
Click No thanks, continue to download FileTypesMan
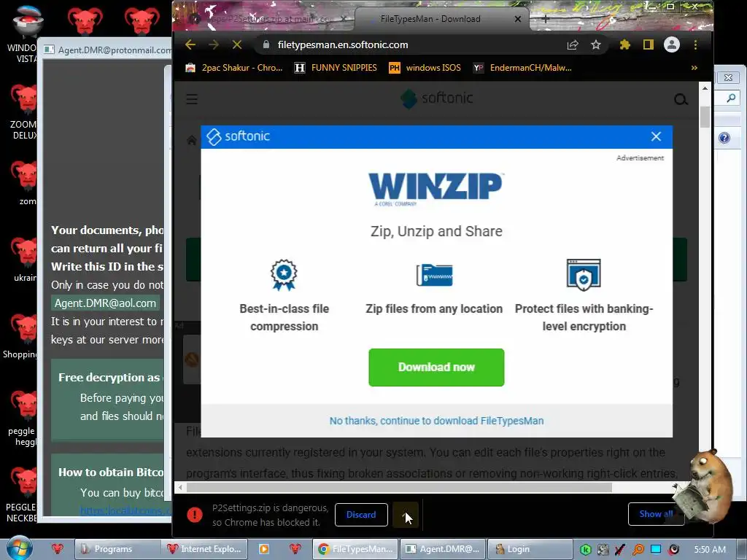tap(436, 421)
